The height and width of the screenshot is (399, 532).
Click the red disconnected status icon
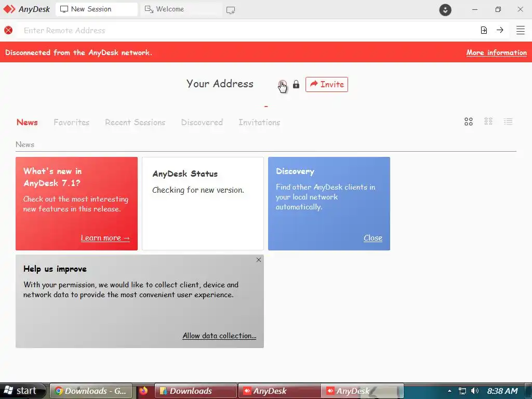pos(8,30)
